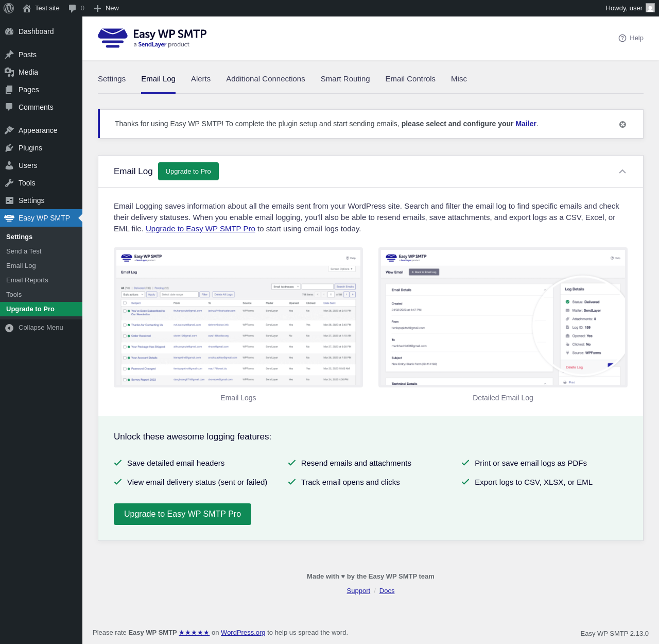Click the Help text in header

[636, 38]
